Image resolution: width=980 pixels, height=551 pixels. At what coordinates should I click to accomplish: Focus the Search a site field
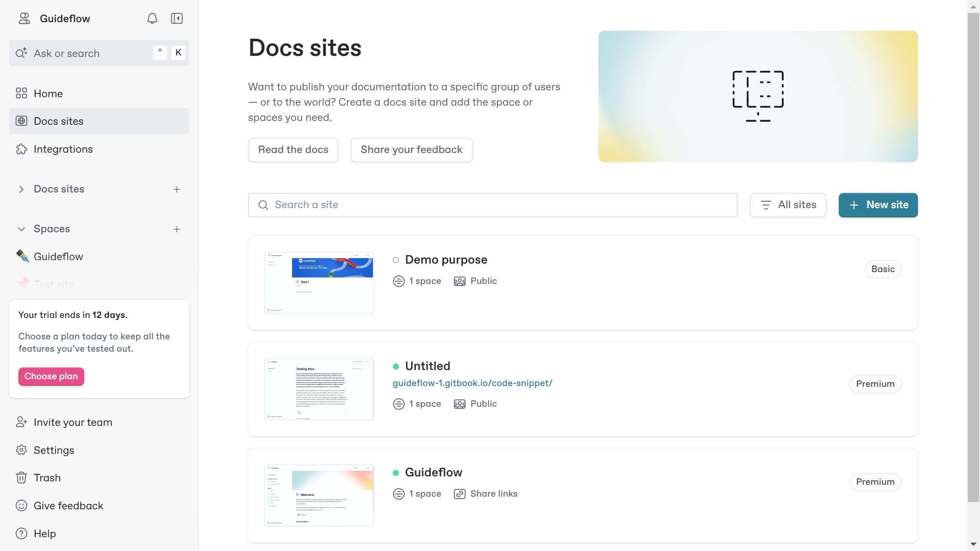coord(493,205)
